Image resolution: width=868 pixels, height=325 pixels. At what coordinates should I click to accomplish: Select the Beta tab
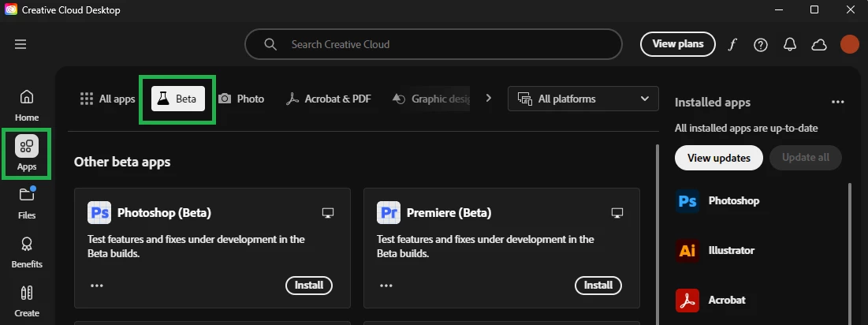click(177, 99)
